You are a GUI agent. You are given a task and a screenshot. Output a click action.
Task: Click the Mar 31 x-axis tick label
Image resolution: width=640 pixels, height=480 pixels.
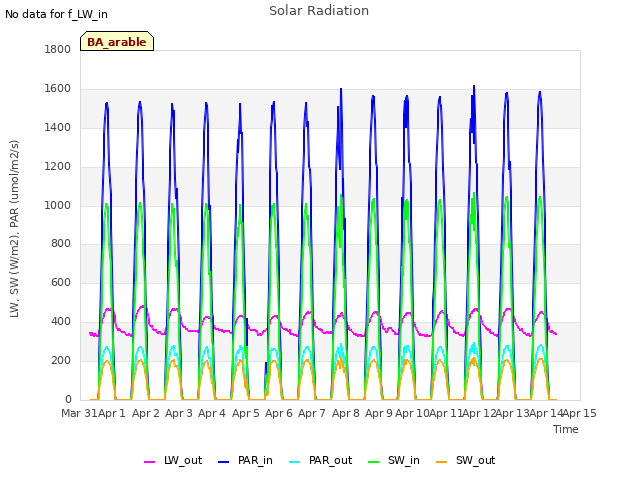point(79,413)
